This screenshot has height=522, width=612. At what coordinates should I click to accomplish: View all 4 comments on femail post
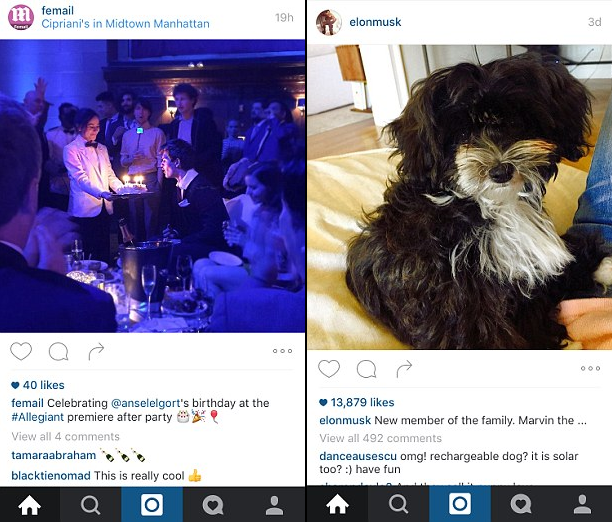(66, 436)
